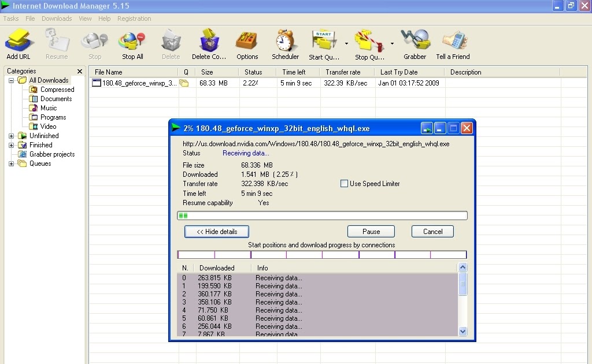Open the Tasks menu
The height and width of the screenshot is (364, 592).
pos(11,18)
